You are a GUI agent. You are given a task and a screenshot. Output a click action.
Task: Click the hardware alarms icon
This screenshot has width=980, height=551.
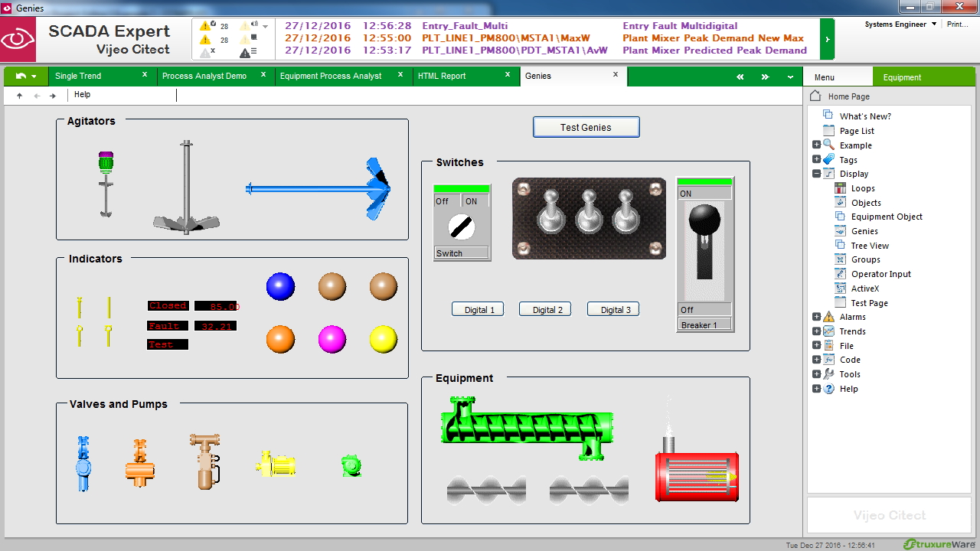(x=247, y=52)
